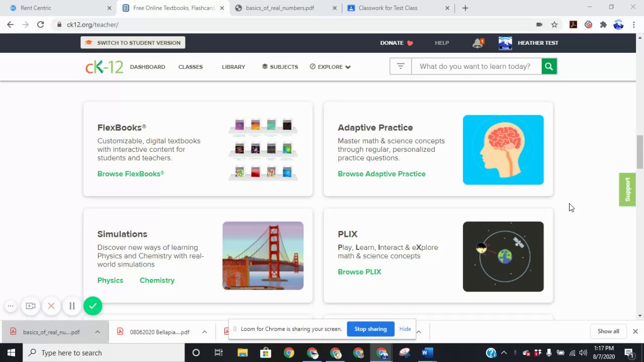Image resolution: width=644 pixels, height=362 pixels.
Task: Open Dashboard in navigation
Action: [x=147, y=67]
